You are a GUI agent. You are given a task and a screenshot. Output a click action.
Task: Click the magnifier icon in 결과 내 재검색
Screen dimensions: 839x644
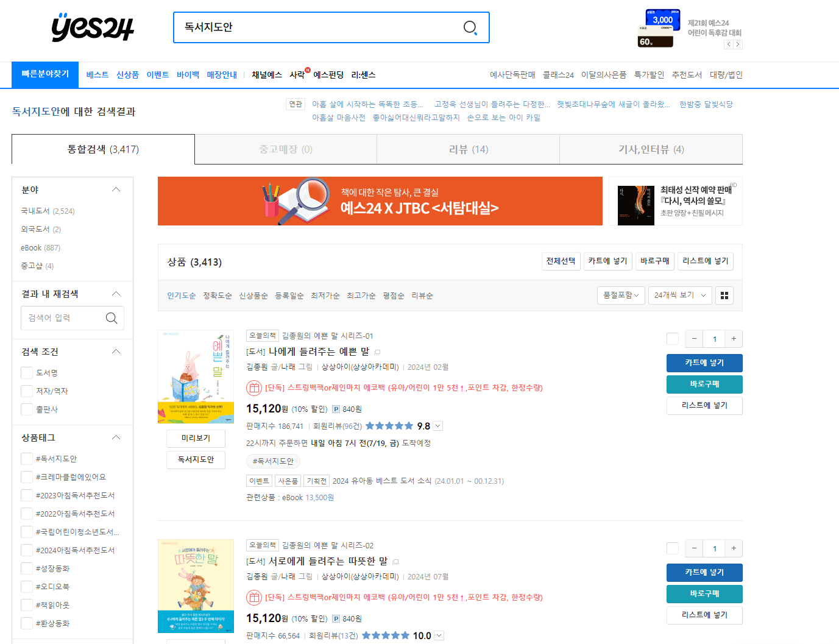112,318
